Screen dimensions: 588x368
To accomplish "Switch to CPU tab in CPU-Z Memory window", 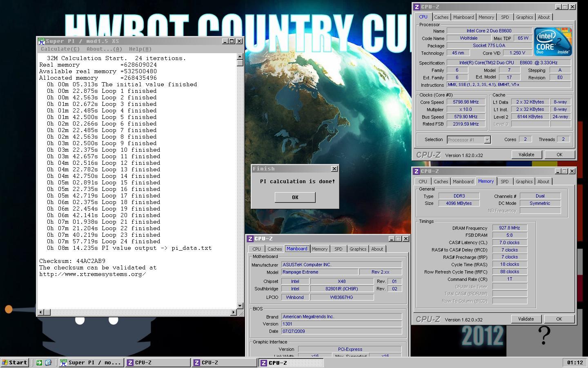I will (423, 182).
